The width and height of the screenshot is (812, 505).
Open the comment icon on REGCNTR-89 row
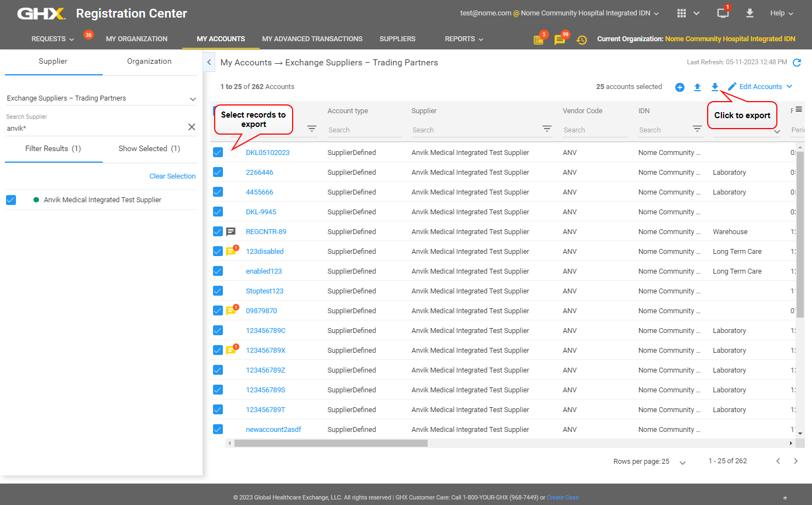[231, 232]
